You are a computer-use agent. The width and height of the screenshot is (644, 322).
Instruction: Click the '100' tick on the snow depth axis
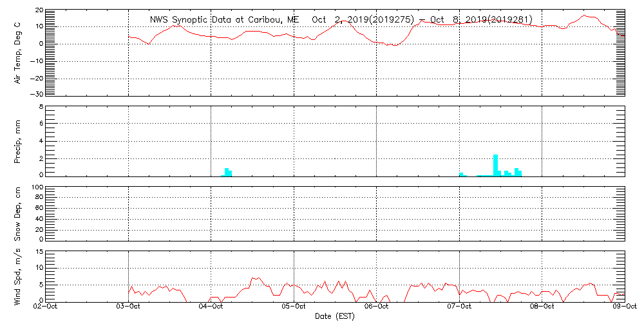37,187
